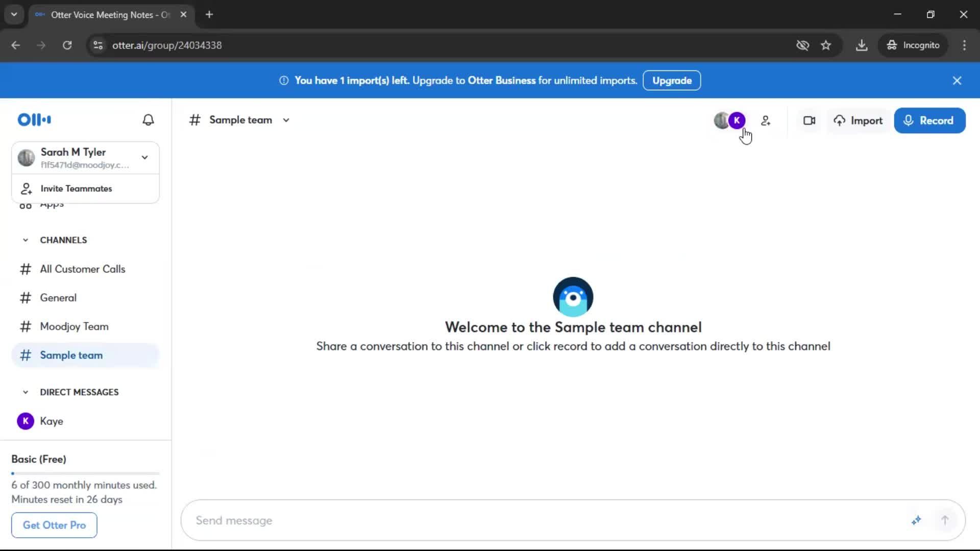980x551 pixels.
Task: Click the address bar URL
Action: pos(167,45)
